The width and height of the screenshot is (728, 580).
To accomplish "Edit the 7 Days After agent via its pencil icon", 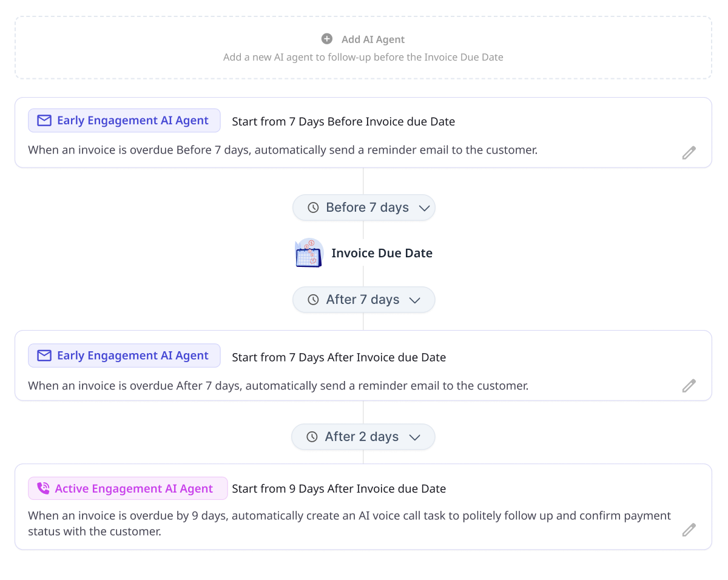I will [689, 386].
